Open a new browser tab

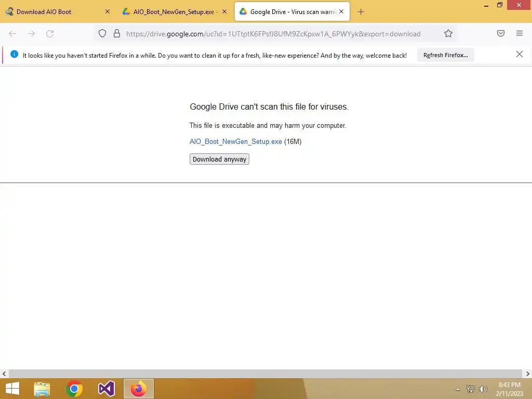click(361, 12)
